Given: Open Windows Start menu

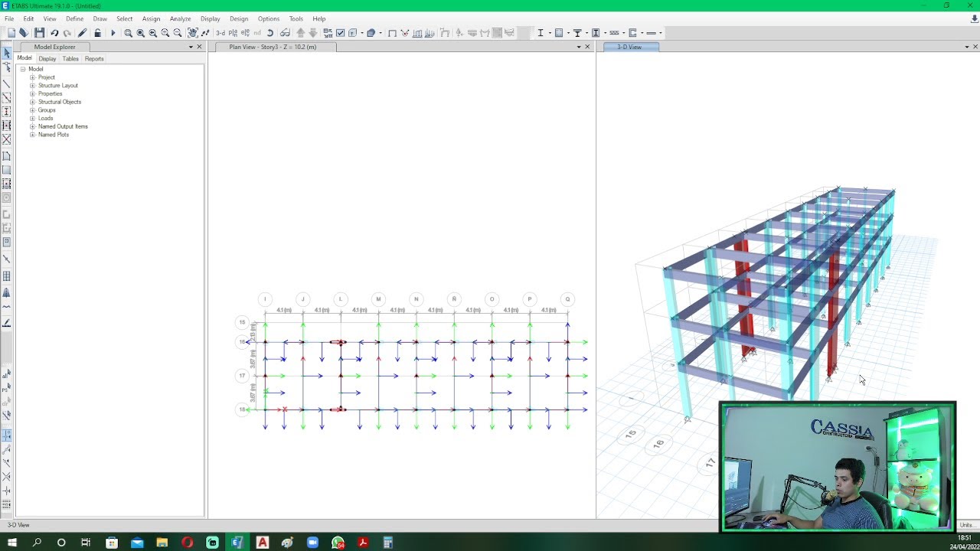Looking at the screenshot, I should [12, 543].
